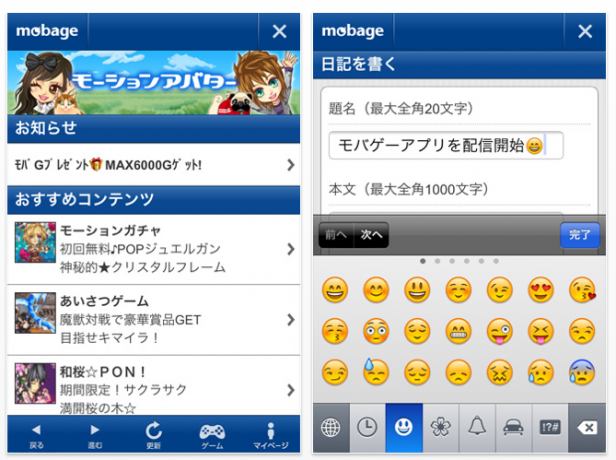Viewport: 616px width, 460px height.
Task: Insert the flushed wide-eyed emoji
Action: pos(376,331)
